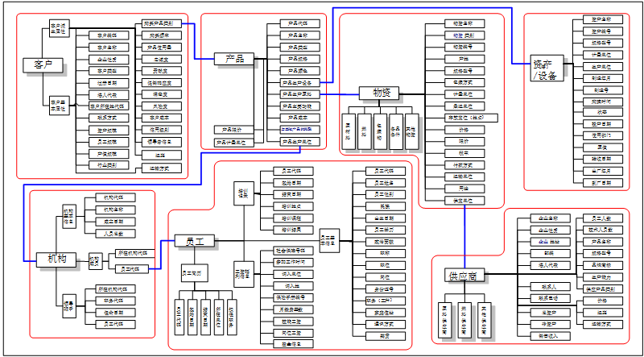This screenshot has width=644, height=357.
Task: Select the 机构 main entity box
Action: (x=56, y=259)
